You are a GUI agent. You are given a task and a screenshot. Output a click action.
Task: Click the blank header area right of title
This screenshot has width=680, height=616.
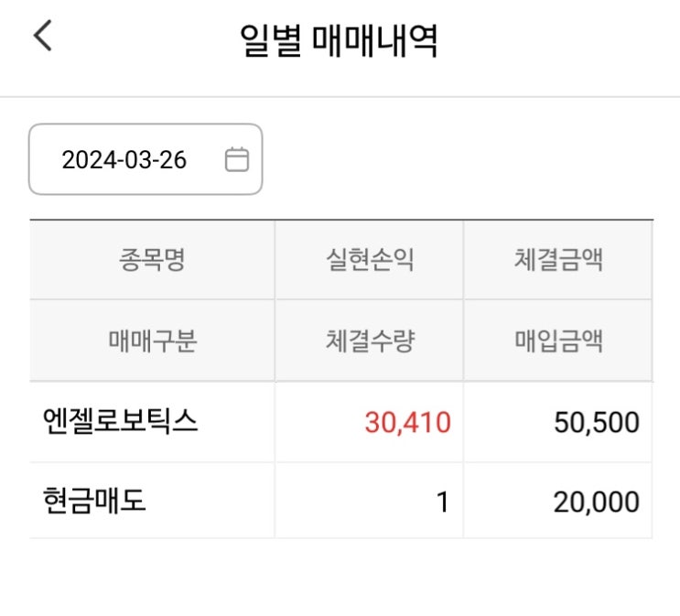tap(567, 39)
